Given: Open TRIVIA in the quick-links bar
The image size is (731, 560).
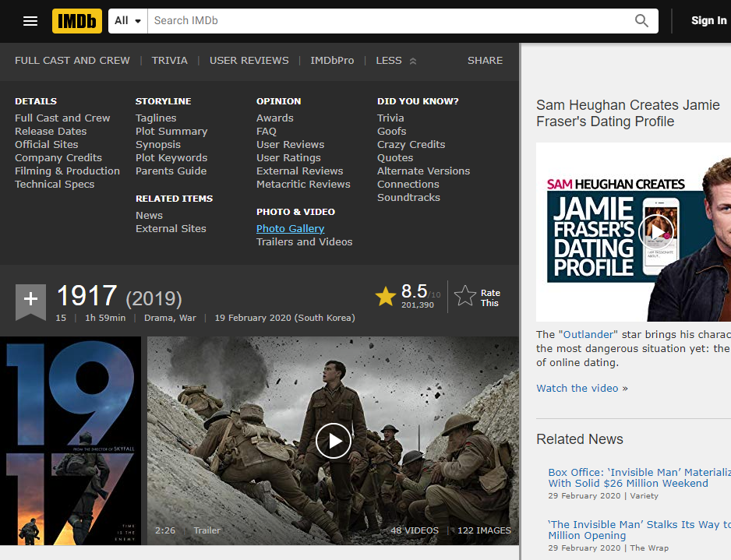Looking at the screenshot, I should coord(170,61).
